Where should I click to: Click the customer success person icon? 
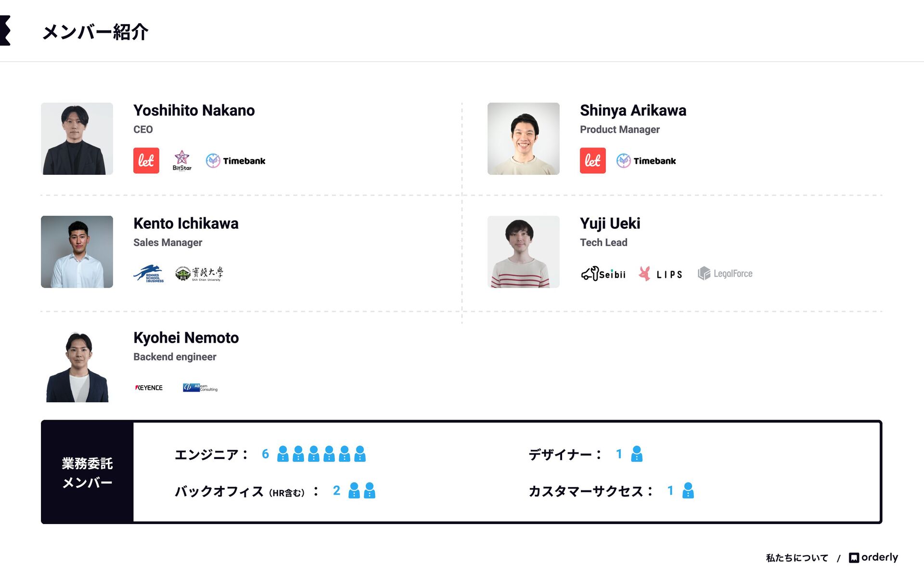point(688,490)
